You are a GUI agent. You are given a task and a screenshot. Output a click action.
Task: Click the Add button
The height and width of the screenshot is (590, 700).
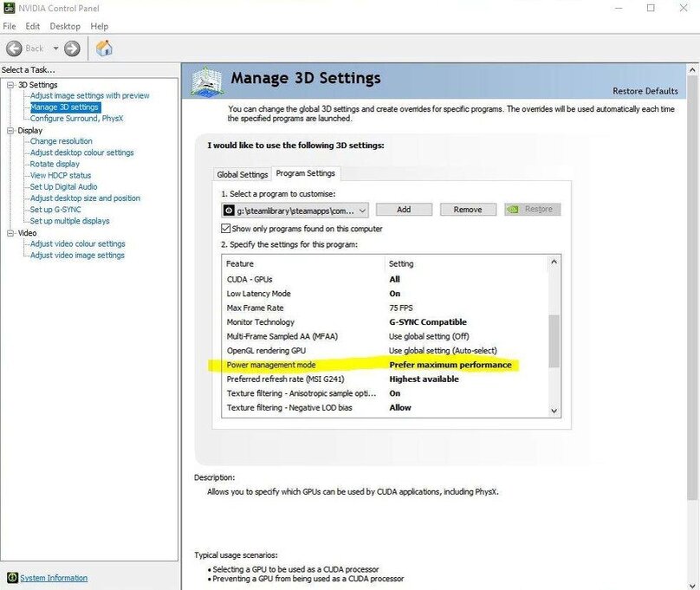[404, 210]
